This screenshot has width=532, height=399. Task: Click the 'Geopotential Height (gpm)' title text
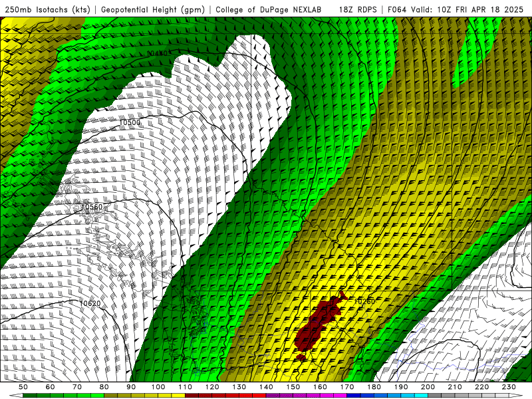coord(153,9)
